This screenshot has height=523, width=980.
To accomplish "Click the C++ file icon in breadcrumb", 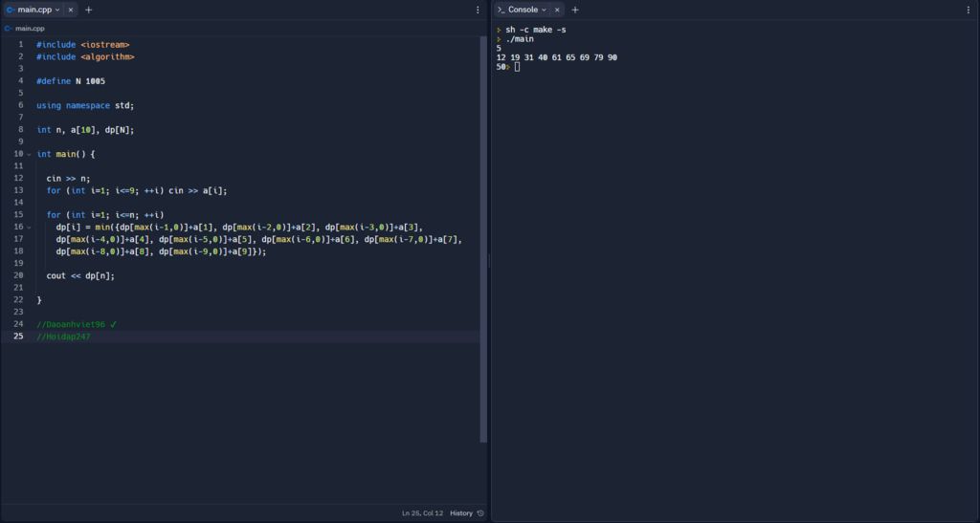I will click(9, 29).
